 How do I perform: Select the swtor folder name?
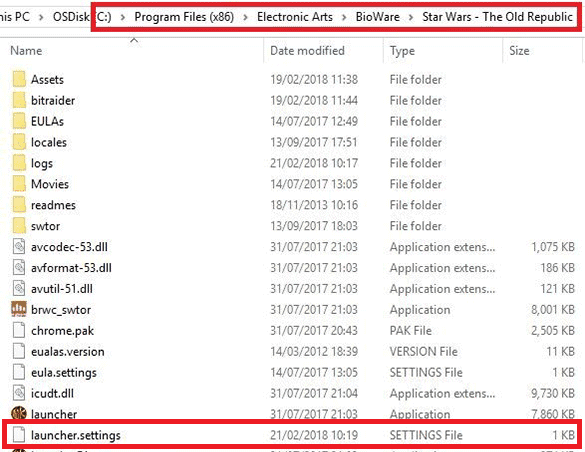[x=46, y=226]
